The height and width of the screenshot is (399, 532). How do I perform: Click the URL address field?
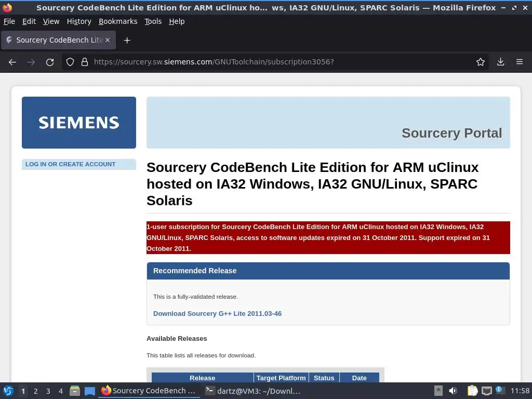275,62
